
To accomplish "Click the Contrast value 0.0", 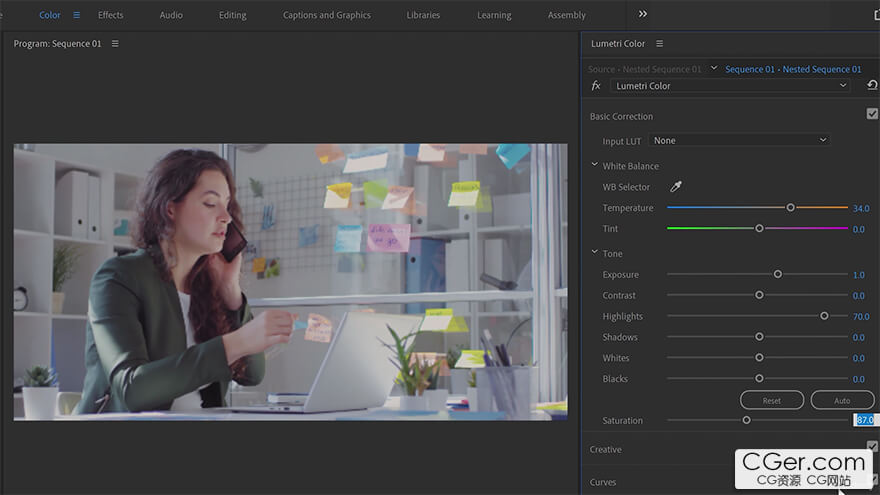I will (x=859, y=296).
